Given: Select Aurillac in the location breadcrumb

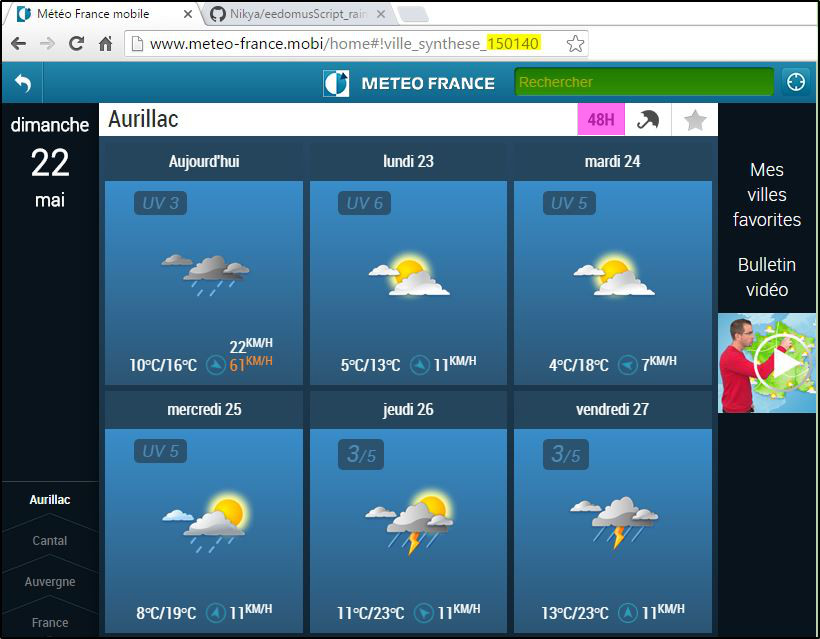Looking at the screenshot, I should point(50,499).
